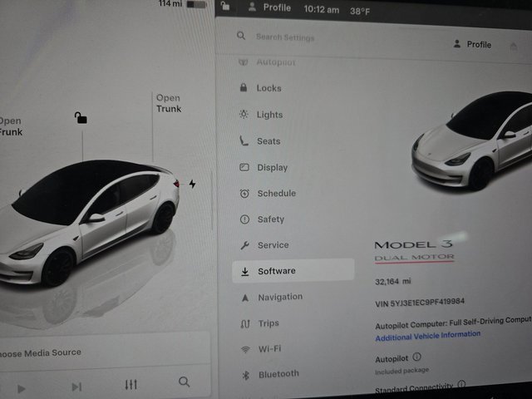Tap the alert icon beside Safety
532x399 pixels.
click(x=244, y=219)
